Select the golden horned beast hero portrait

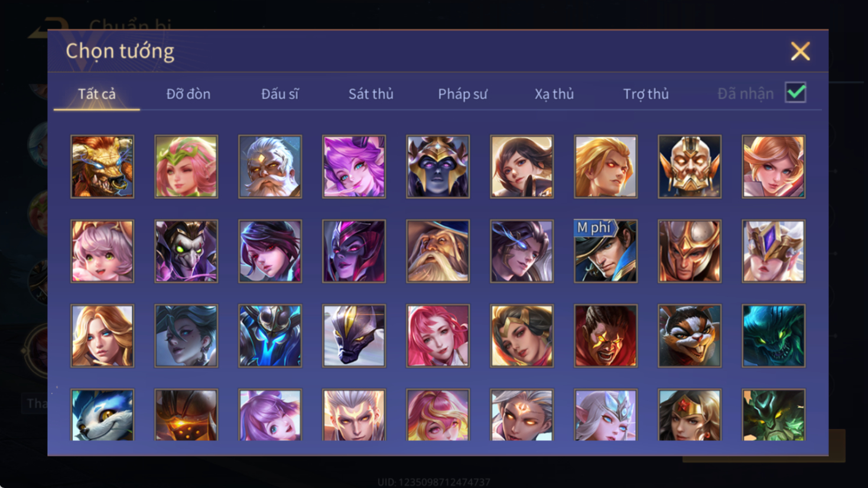(102, 167)
